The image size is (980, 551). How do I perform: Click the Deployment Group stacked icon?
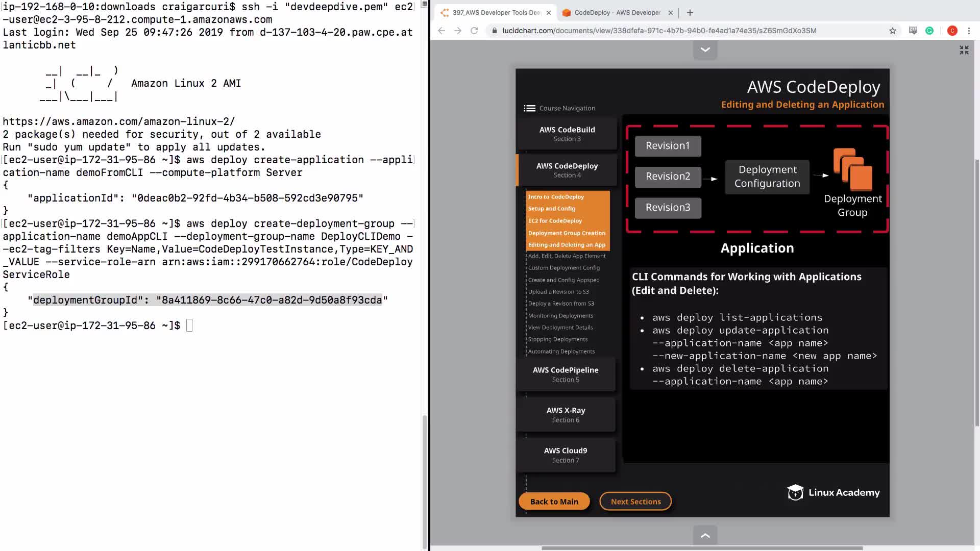852,169
